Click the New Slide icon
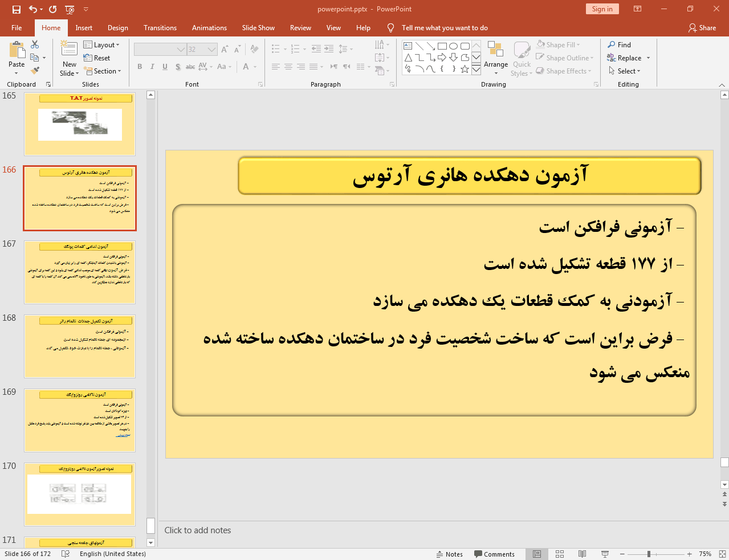Screen dimensions: 729x560 click(x=69, y=49)
